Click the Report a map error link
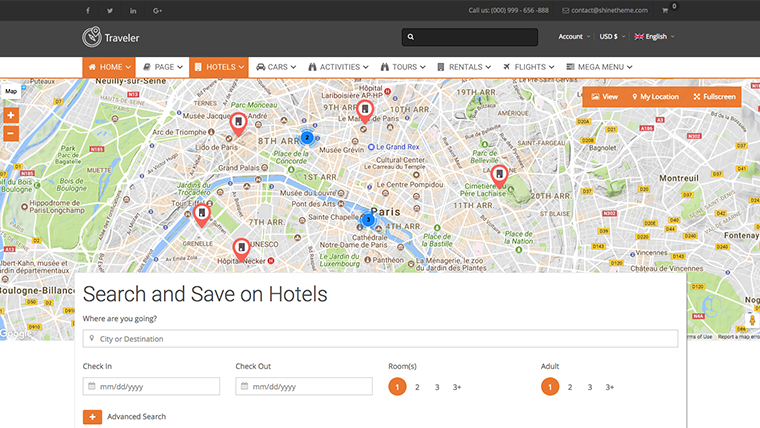This screenshot has height=428, width=760. click(738, 336)
